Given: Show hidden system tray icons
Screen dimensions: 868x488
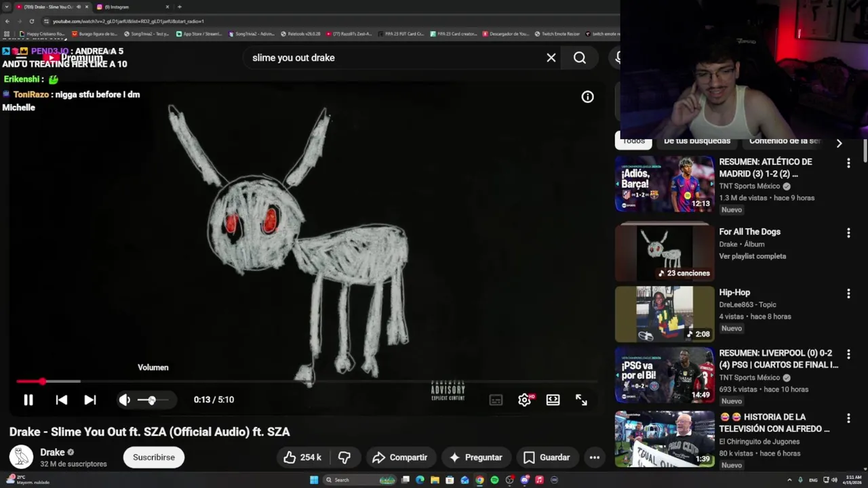Looking at the screenshot, I should pyautogui.click(x=789, y=480).
